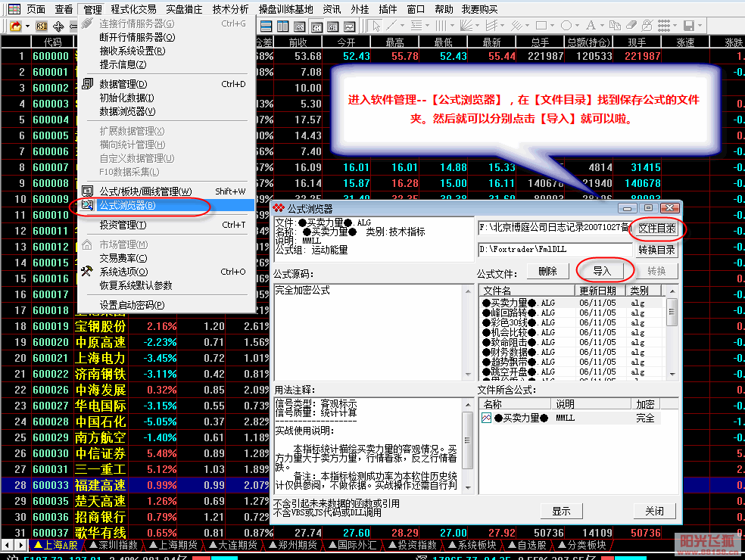
Task: Click the 文件目录 button
Action: [656, 229]
